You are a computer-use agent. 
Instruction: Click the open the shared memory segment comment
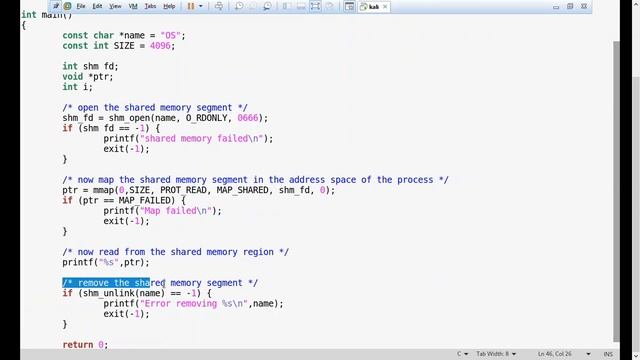pos(155,107)
